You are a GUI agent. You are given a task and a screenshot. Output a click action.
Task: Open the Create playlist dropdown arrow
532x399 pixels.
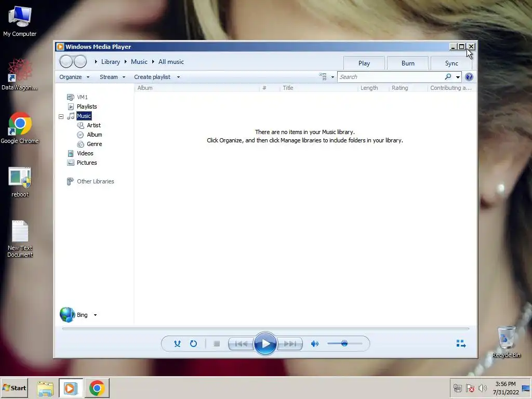[178, 77]
